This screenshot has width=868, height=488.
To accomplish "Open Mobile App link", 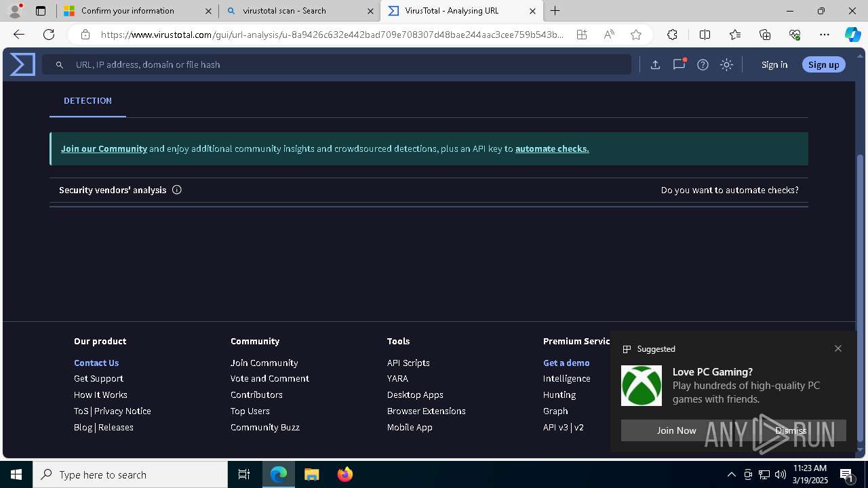I will [410, 427].
